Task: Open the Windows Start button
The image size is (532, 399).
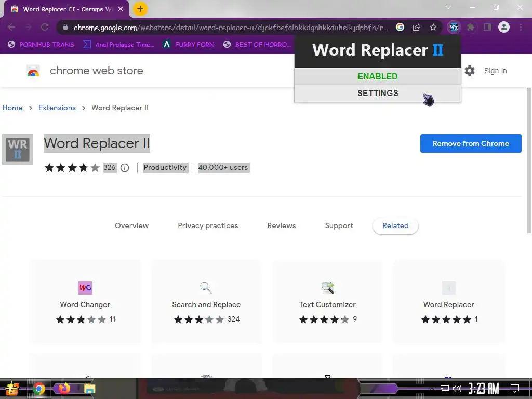Action: click(12, 389)
